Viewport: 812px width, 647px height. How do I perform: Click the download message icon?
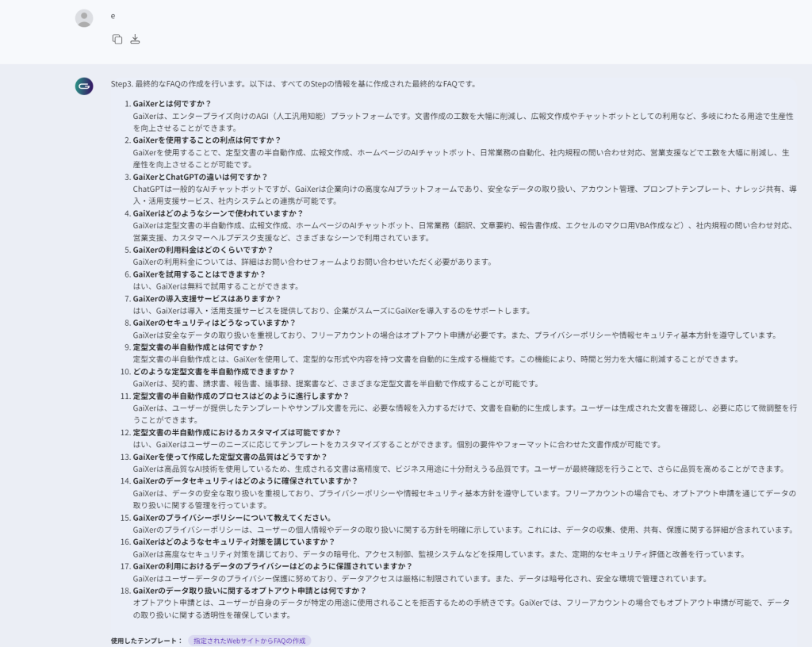(135, 39)
